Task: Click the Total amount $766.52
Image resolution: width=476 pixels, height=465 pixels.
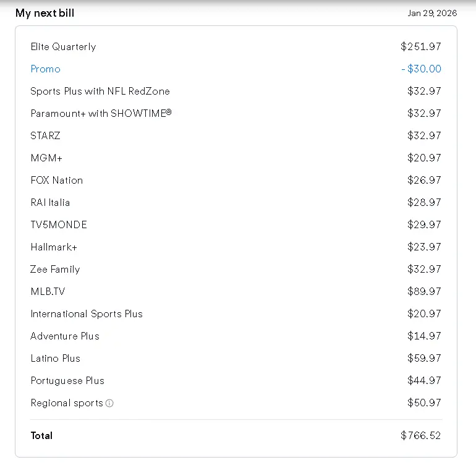Action: click(421, 435)
